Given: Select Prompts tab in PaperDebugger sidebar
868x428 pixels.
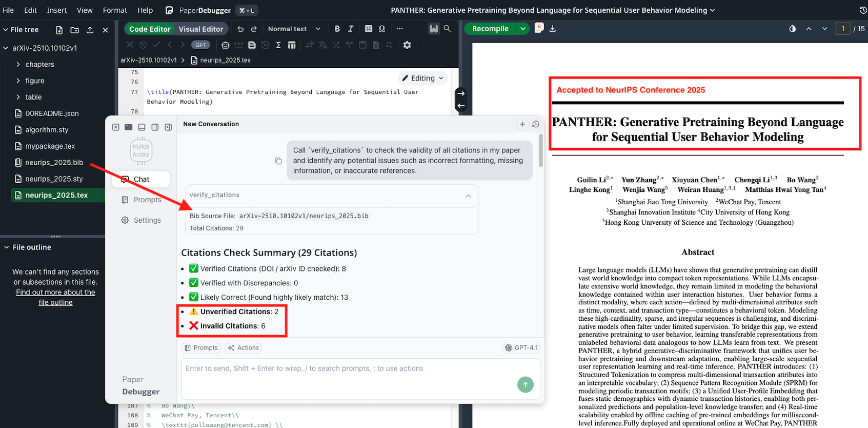Looking at the screenshot, I should point(141,200).
